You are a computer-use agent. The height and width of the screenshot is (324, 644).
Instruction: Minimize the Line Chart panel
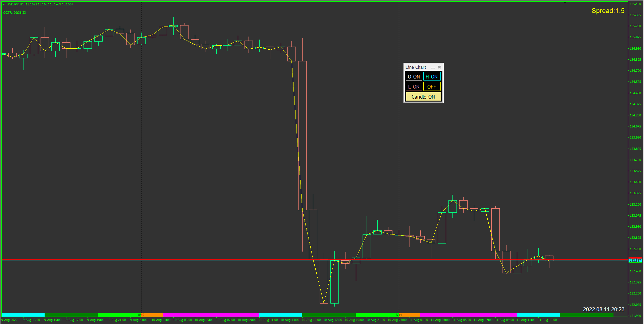(x=433, y=67)
